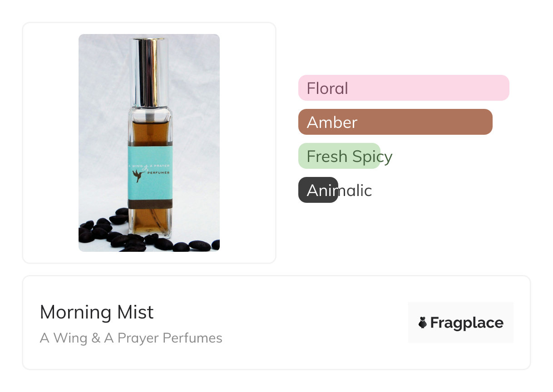
Task: Click the A Wing & A Prayer Perfumes brand name
Action: click(x=131, y=338)
